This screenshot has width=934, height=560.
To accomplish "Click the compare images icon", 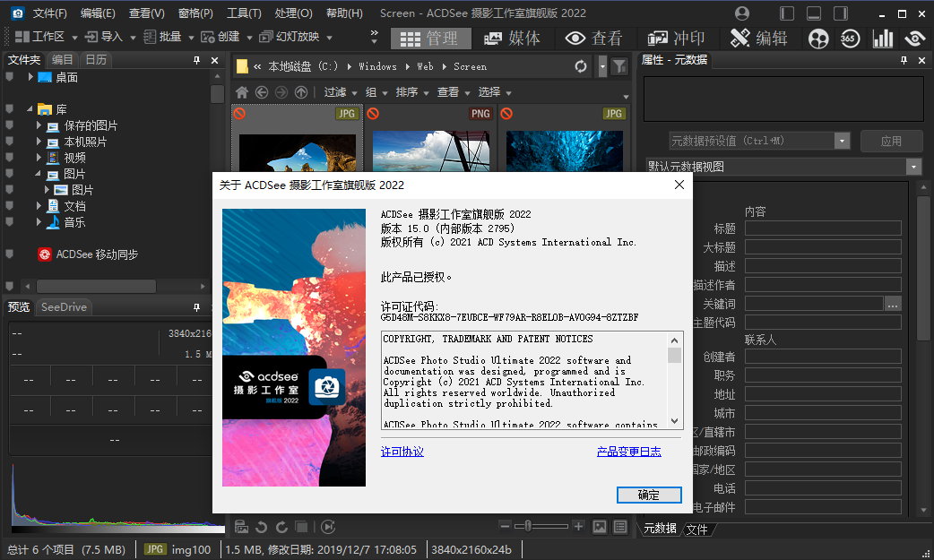I will (x=302, y=527).
